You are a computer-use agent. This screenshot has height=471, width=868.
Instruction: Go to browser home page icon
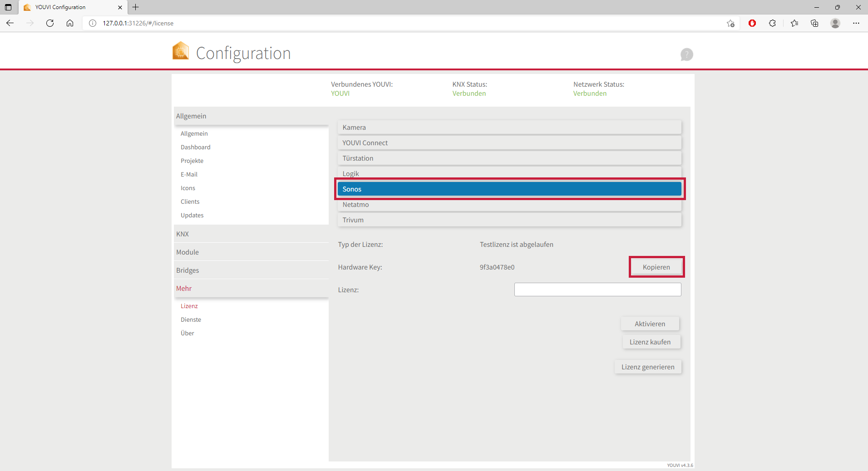click(x=70, y=23)
